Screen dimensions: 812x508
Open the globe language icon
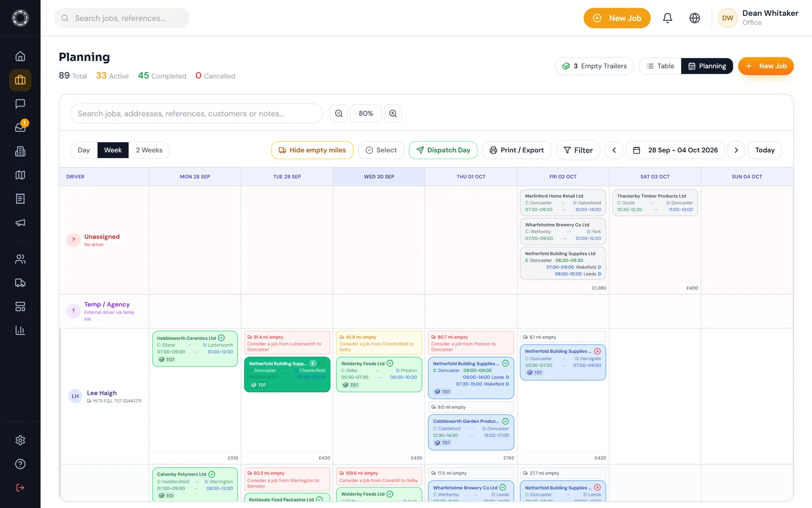point(695,18)
